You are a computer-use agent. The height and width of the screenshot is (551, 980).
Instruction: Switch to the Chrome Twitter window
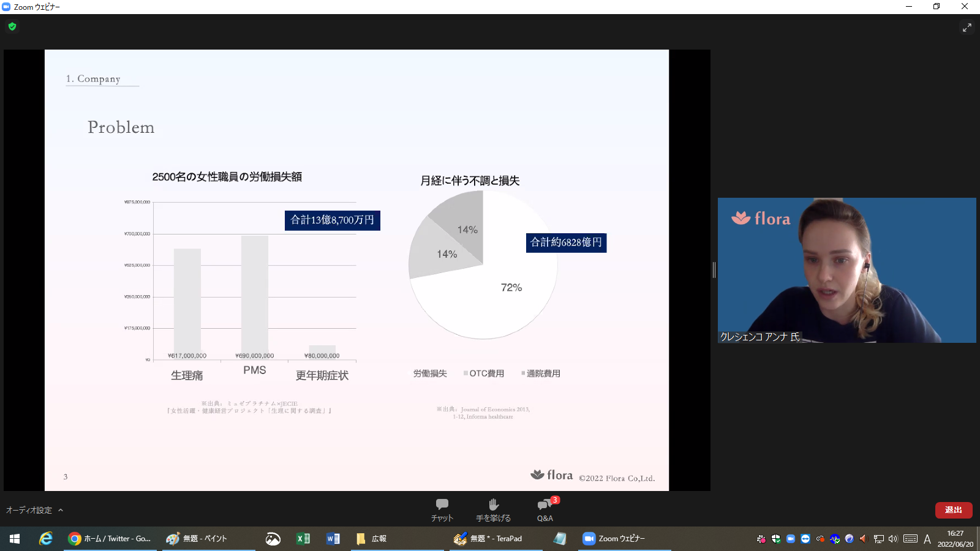point(110,539)
